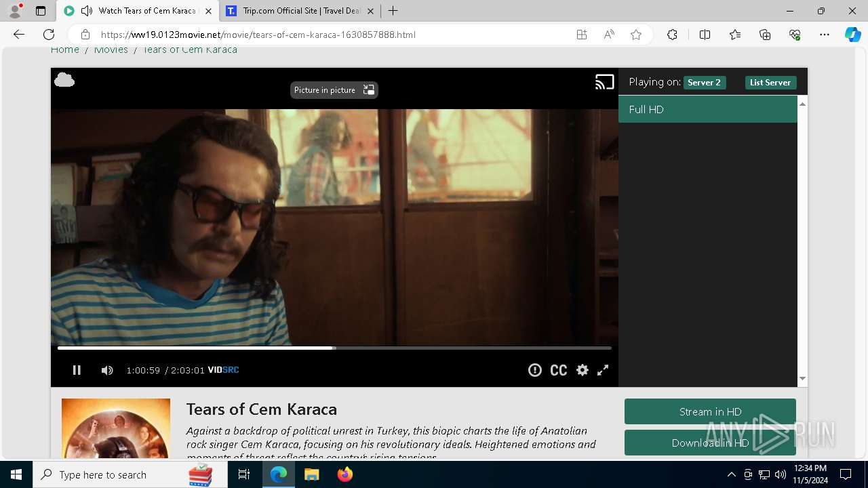Screen dimensions: 868x488
Task: Open Browser essentials icon
Action: 795,35
